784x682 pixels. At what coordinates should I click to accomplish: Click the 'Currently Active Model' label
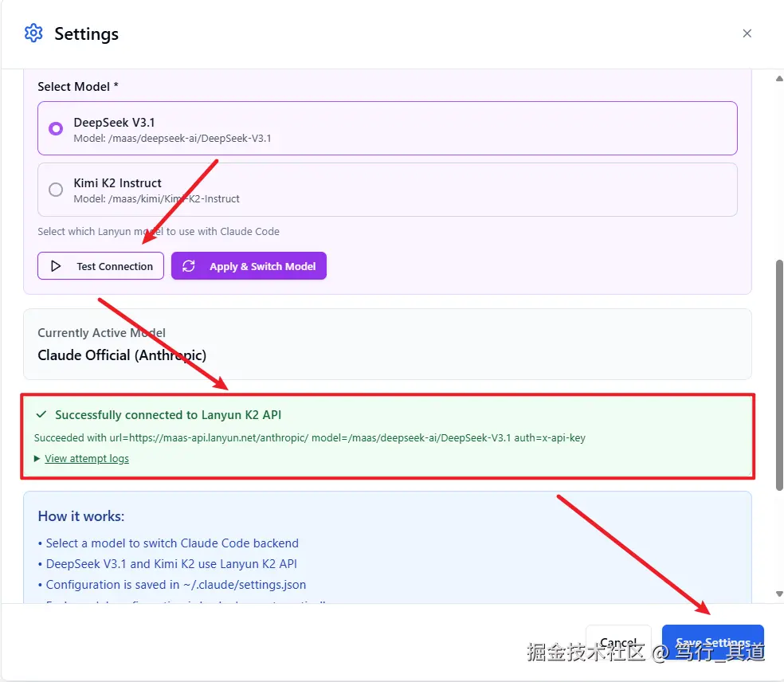click(x=101, y=333)
